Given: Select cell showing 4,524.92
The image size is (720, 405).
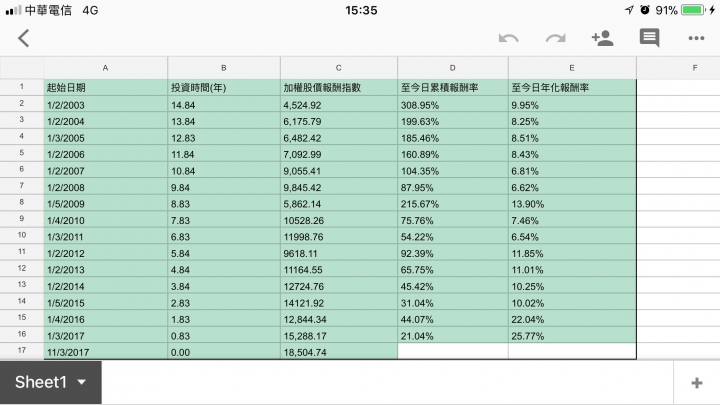Looking at the screenshot, I should tap(339, 105).
